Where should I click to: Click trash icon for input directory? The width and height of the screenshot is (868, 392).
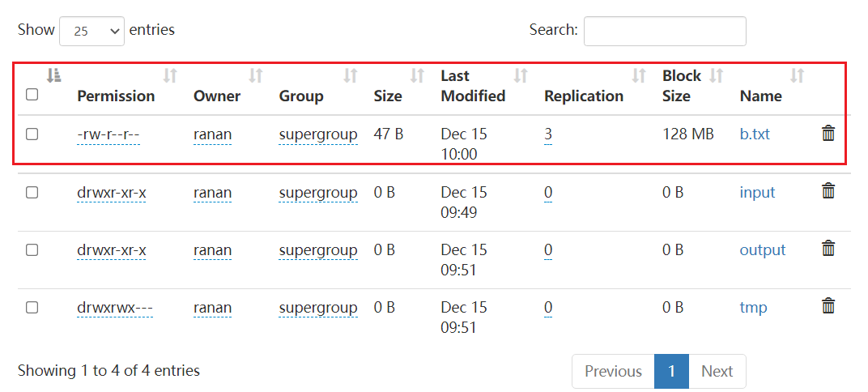(x=828, y=191)
